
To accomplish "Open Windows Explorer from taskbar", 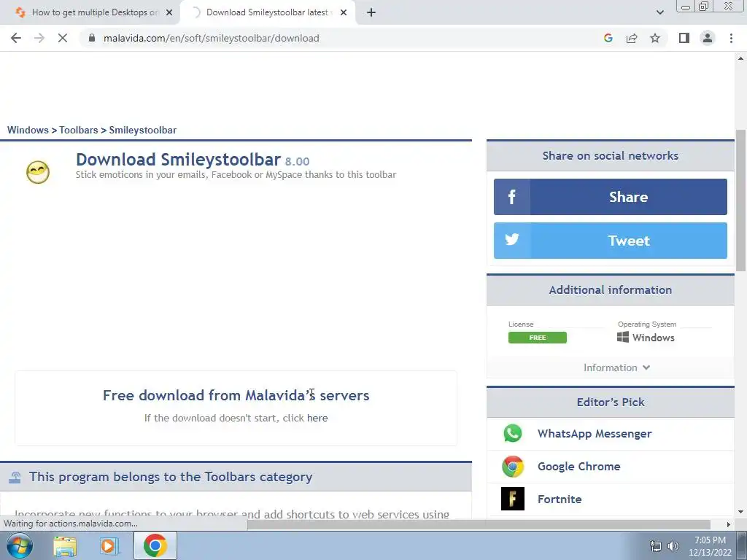I will point(65,546).
